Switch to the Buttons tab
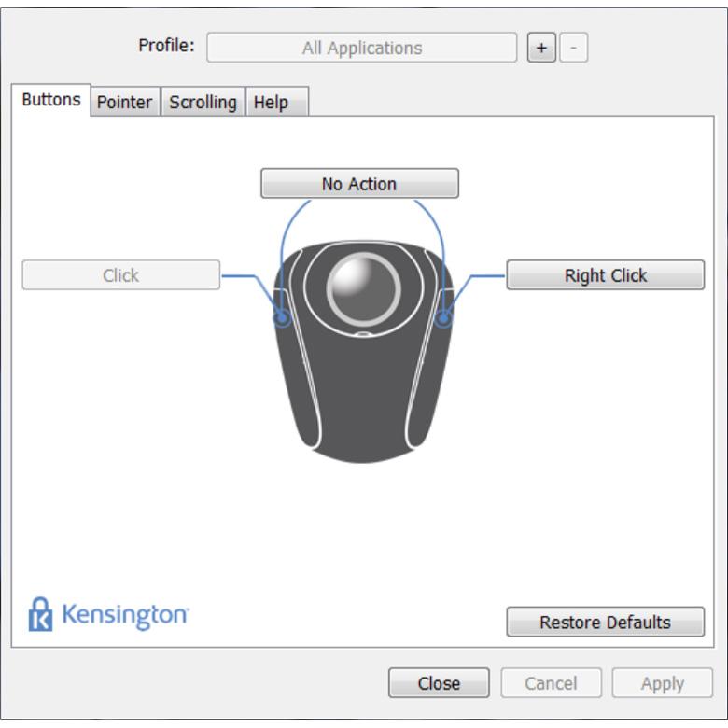This screenshot has width=728, height=728. pos(51,100)
